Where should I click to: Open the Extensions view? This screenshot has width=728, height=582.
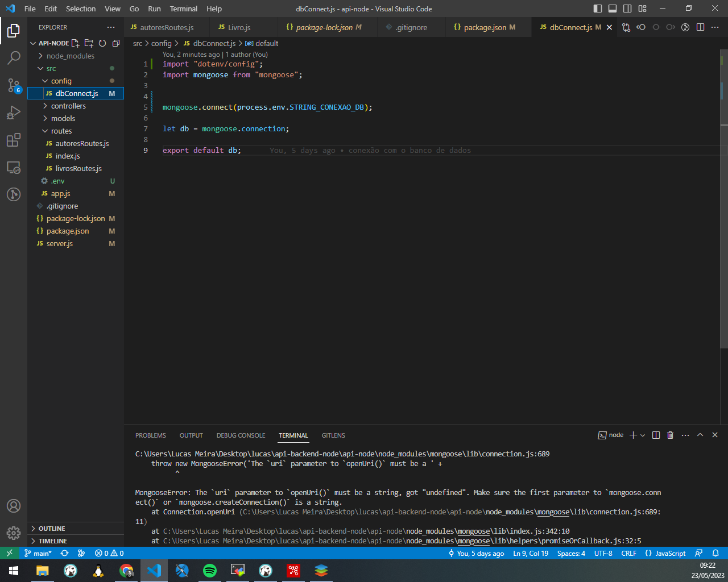[x=14, y=140]
